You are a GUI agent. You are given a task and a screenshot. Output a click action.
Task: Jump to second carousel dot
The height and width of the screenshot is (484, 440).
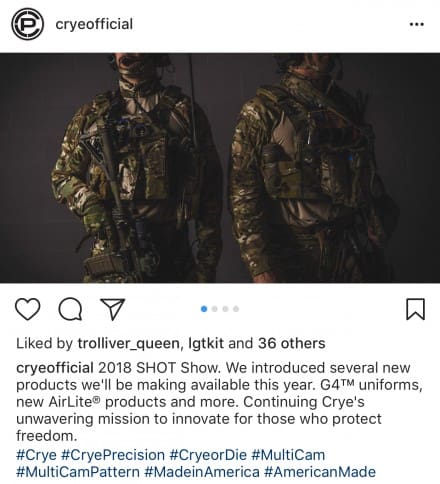pyautogui.click(x=215, y=309)
